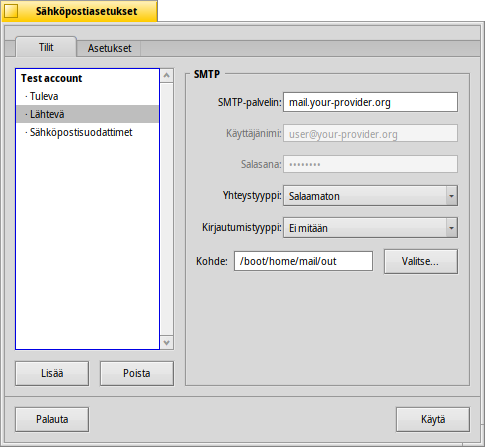This screenshot has width=485, height=447.
Task: Click the scrollbar up arrow in account list
Action: click(x=167, y=76)
